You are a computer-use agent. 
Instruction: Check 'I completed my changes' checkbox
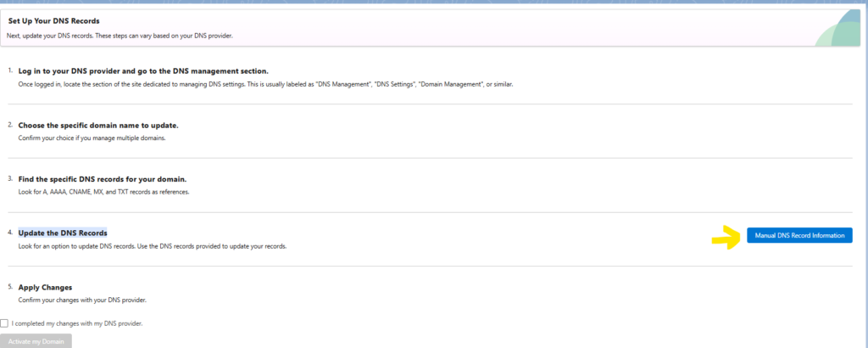point(4,323)
